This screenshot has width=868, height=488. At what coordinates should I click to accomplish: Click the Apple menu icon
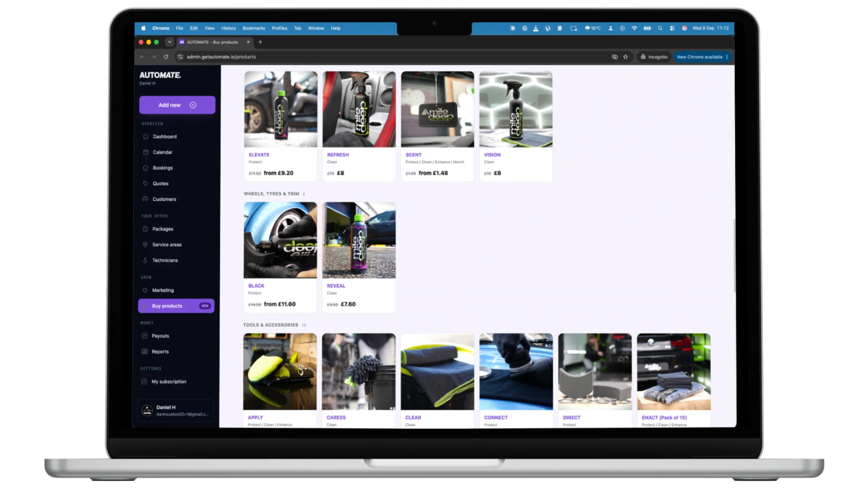click(x=143, y=28)
